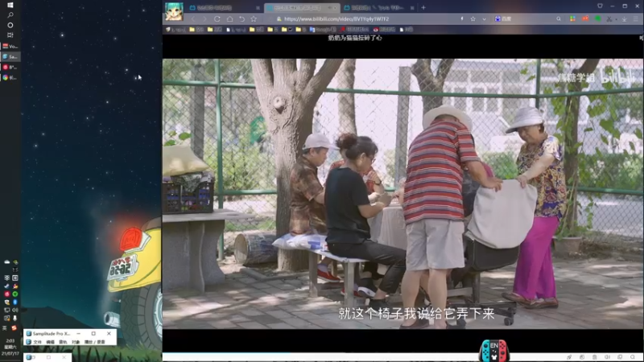The width and height of the screenshot is (644, 362).
Task: Click the browser back arrow
Action: (x=193, y=19)
